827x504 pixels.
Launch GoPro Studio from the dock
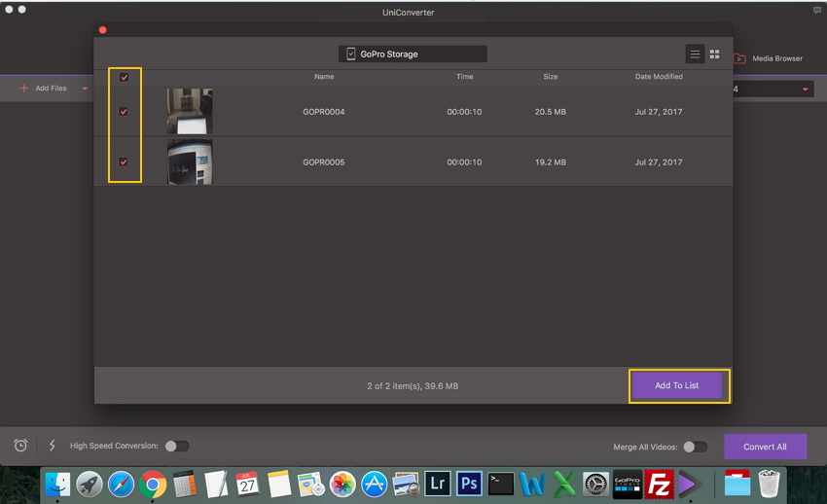[x=628, y=484]
